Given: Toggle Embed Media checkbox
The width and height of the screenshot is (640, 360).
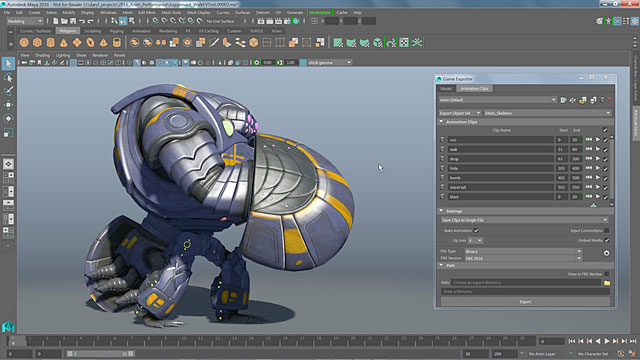Looking at the screenshot, I should (x=607, y=240).
